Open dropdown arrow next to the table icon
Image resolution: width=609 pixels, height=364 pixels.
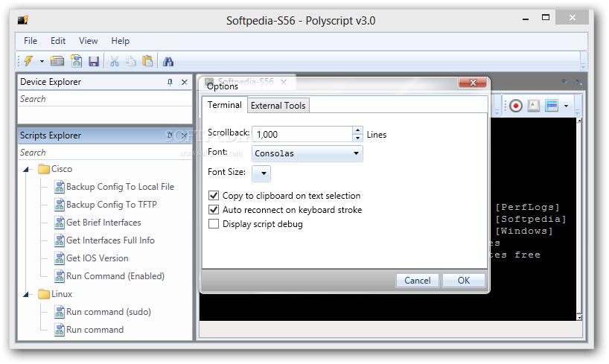[566, 106]
